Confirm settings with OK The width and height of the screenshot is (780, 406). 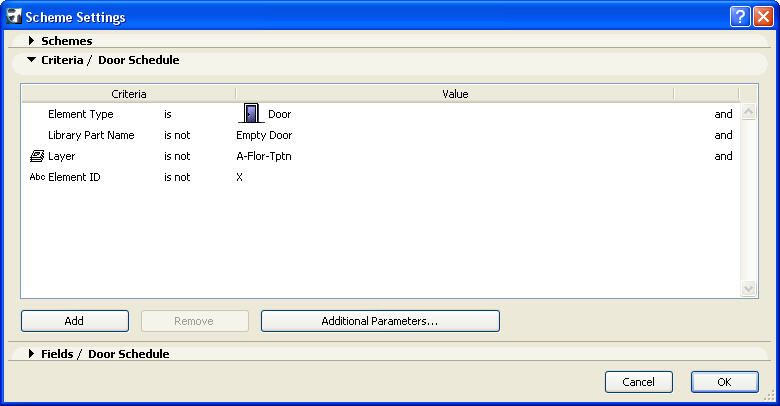tap(724, 382)
